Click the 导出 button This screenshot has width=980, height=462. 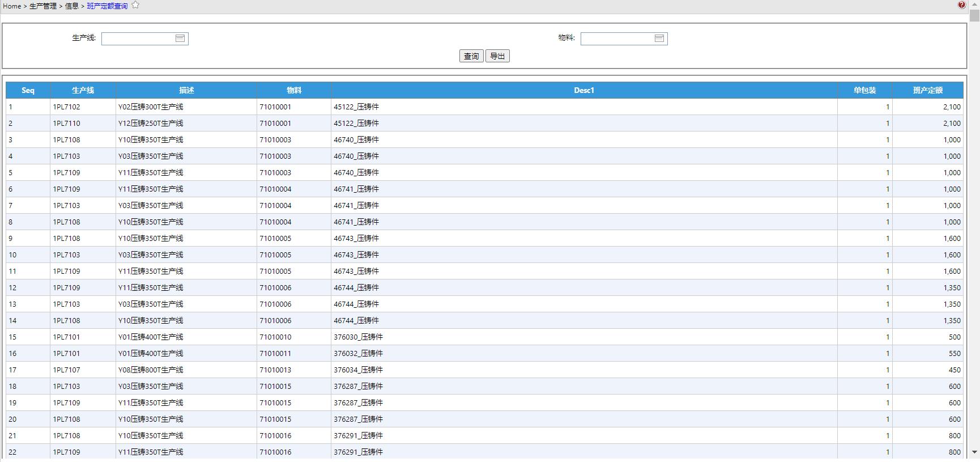[497, 56]
